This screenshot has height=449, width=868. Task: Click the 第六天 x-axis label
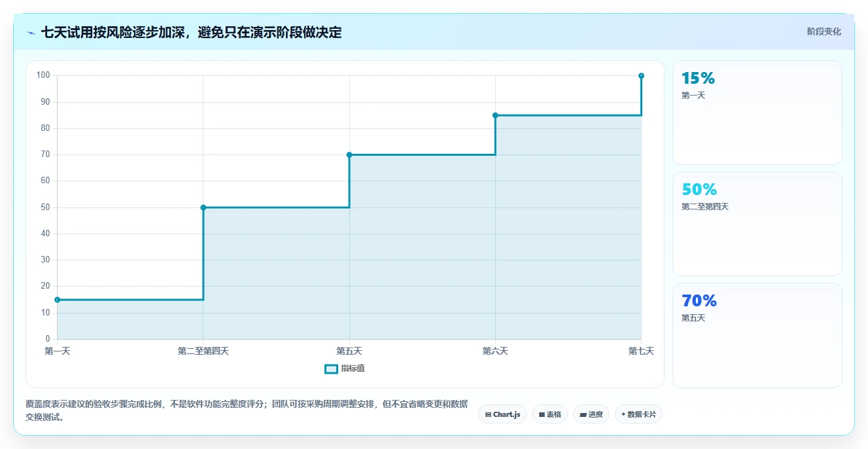click(495, 351)
